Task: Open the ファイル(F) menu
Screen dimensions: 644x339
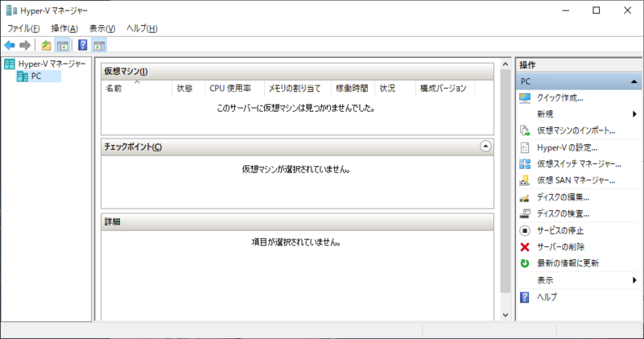Action: coord(23,28)
